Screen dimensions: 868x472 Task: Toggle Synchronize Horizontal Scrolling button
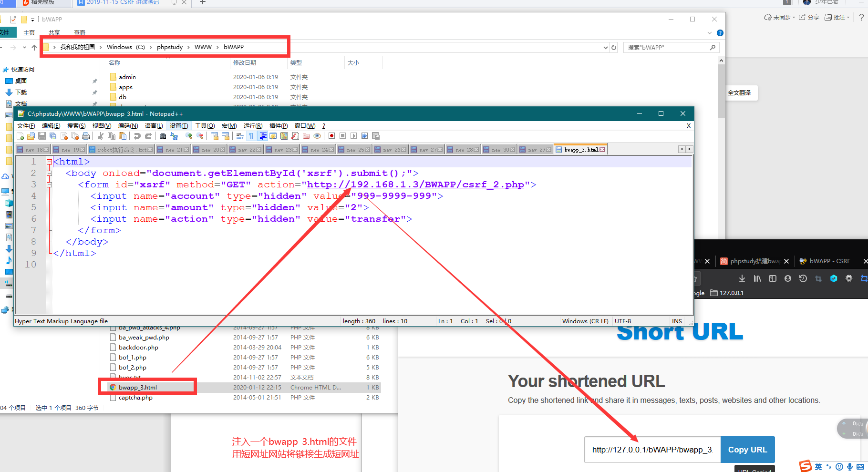(226, 136)
